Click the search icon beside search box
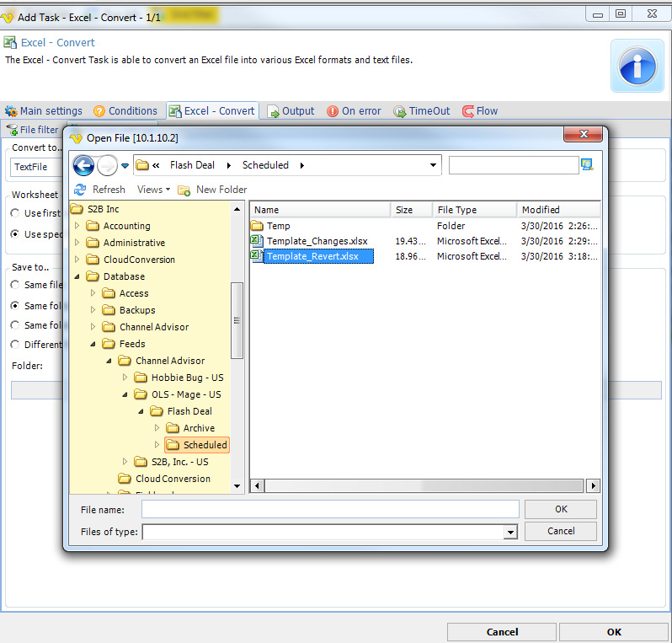This screenshot has height=643, width=672. pos(587,165)
